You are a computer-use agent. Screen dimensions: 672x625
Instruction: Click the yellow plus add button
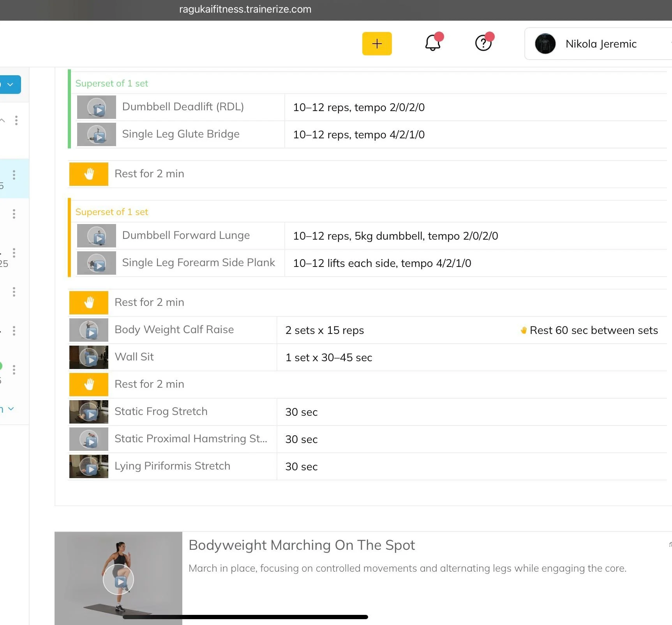[x=377, y=44]
